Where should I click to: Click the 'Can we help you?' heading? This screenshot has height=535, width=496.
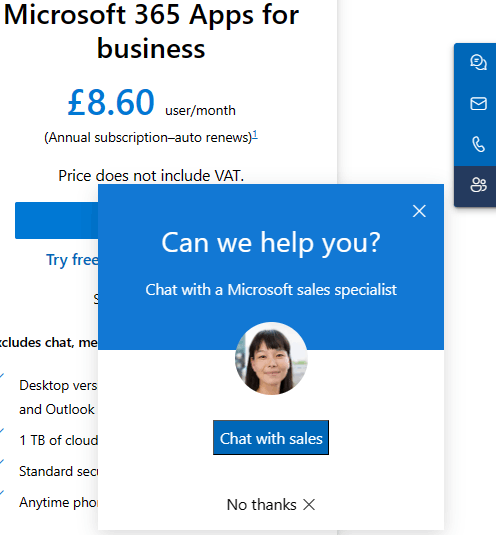coord(271,243)
